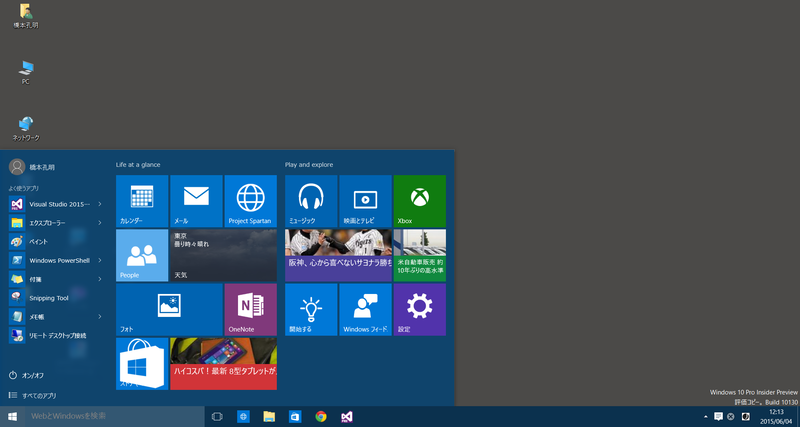Screen dimensions: 800x427
Task: Launch the OneNote tile
Action: (x=251, y=310)
